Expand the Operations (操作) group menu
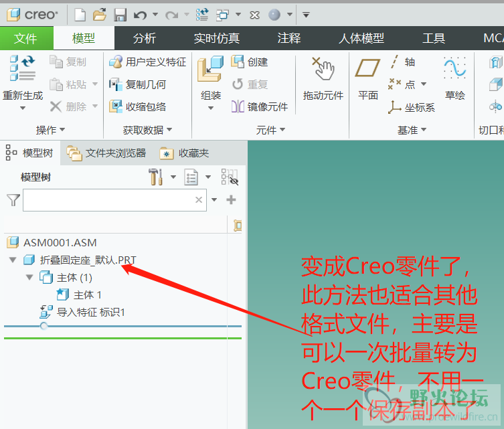Viewport: 504px width, 429px height. [50, 130]
